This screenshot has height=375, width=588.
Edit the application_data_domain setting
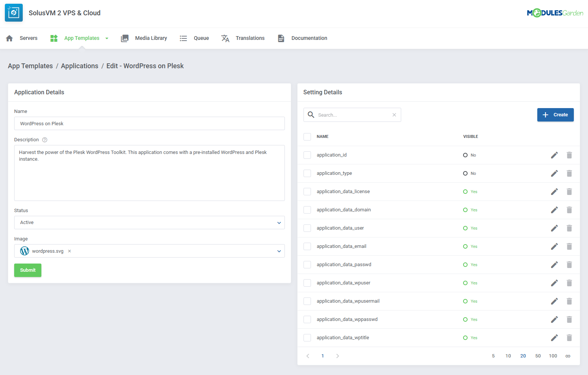[x=554, y=210]
